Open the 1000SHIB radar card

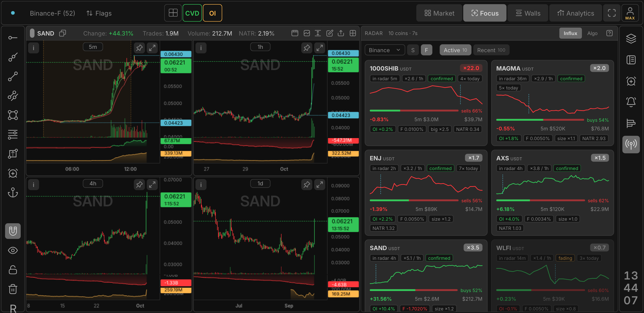[426, 103]
